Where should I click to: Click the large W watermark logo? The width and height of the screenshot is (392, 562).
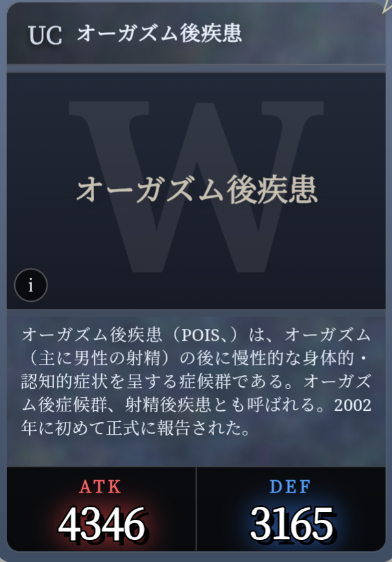197,186
